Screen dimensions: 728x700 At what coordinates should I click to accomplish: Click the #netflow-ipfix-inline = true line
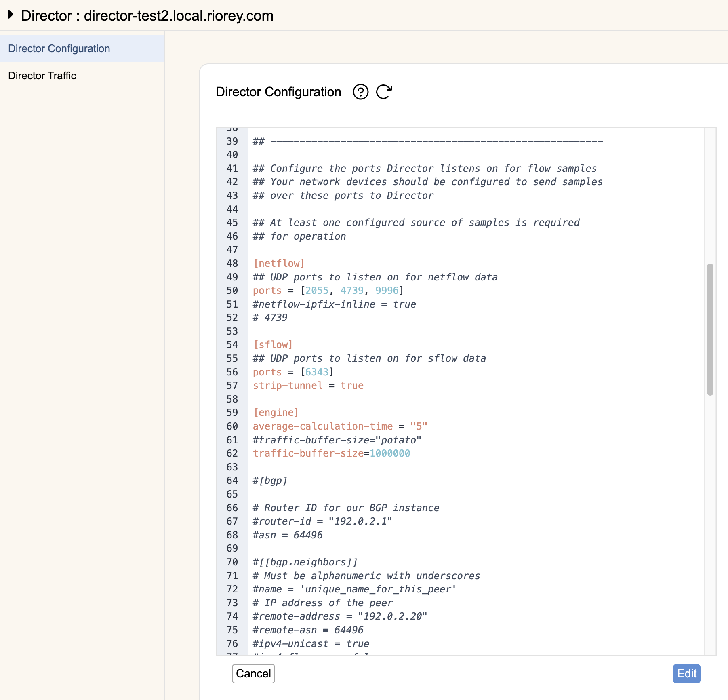335,304
